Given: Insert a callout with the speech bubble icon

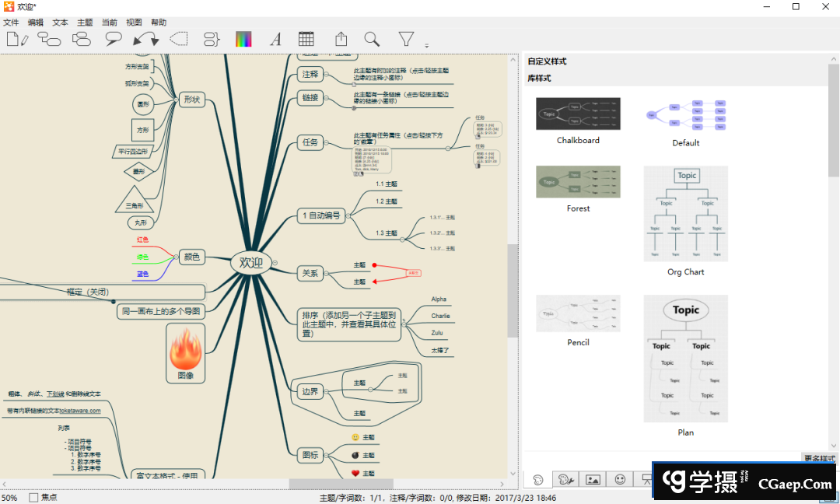Looking at the screenshot, I should [x=113, y=38].
